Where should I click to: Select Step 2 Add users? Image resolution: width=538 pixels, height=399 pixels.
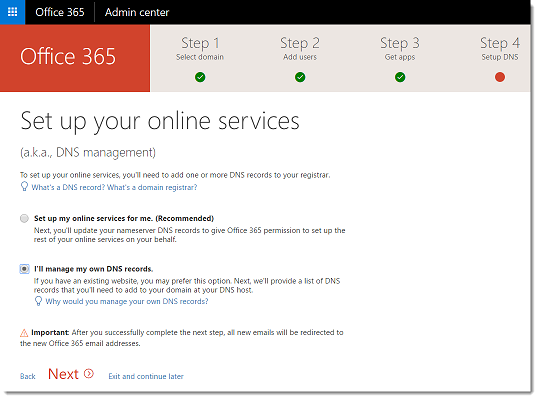click(x=300, y=48)
